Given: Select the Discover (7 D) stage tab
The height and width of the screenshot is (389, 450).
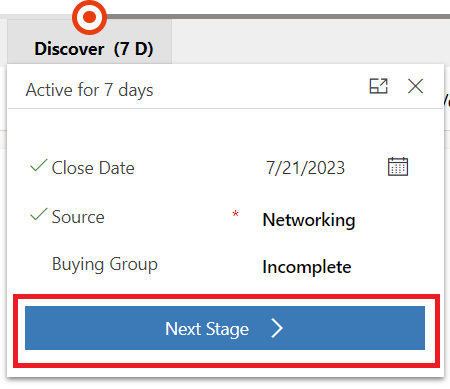Looking at the screenshot, I should pyautogui.click(x=90, y=42).
